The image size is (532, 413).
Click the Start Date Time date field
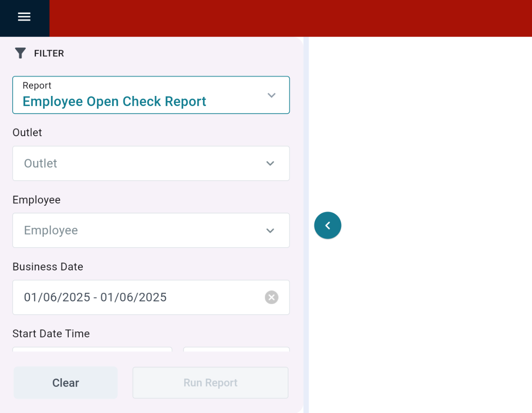[x=92, y=349]
